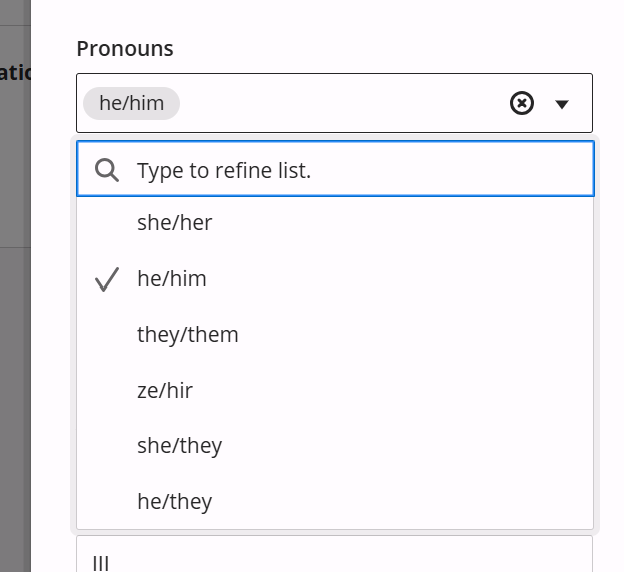This screenshot has width=624, height=572.
Task: Choose they/them in the pronoun list
Action: tap(335, 334)
